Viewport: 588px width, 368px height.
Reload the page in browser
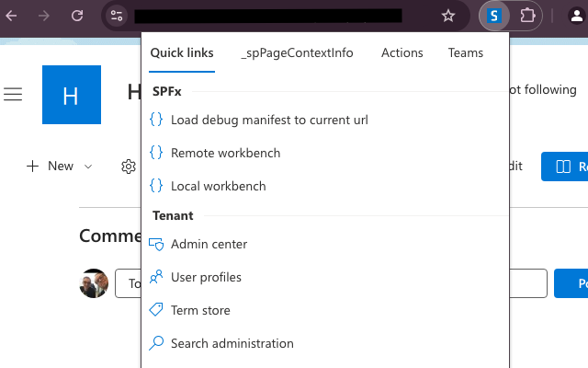tap(77, 16)
